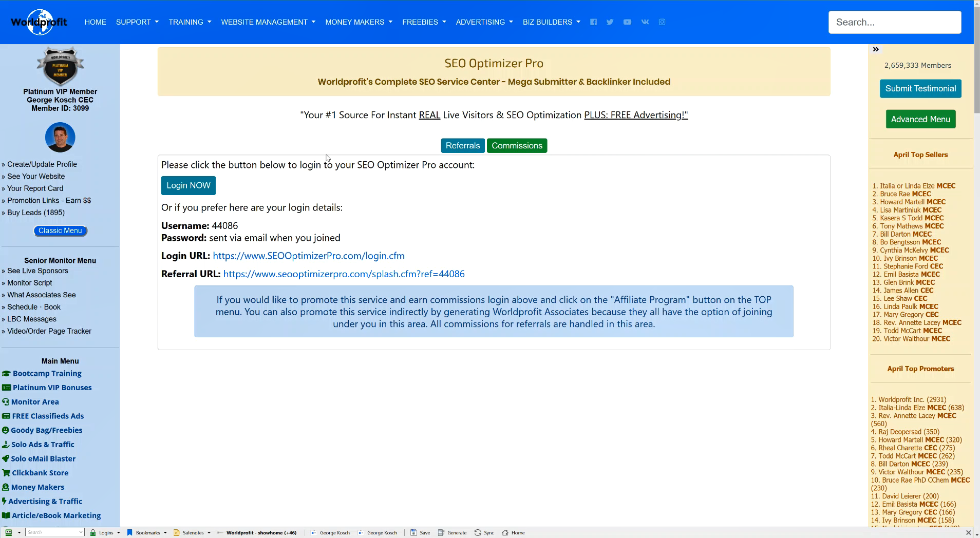
Task: Open the VK social icon
Action: tap(645, 22)
